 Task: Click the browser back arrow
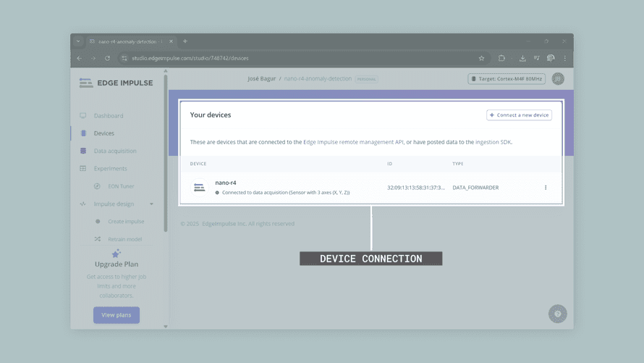click(80, 59)
